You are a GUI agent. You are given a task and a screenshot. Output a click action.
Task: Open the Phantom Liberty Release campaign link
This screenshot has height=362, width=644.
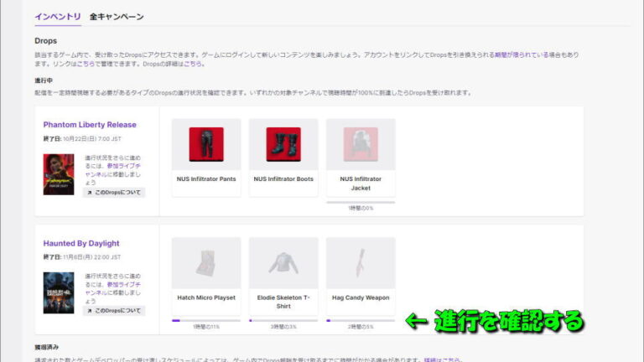(x=90, y=125)
